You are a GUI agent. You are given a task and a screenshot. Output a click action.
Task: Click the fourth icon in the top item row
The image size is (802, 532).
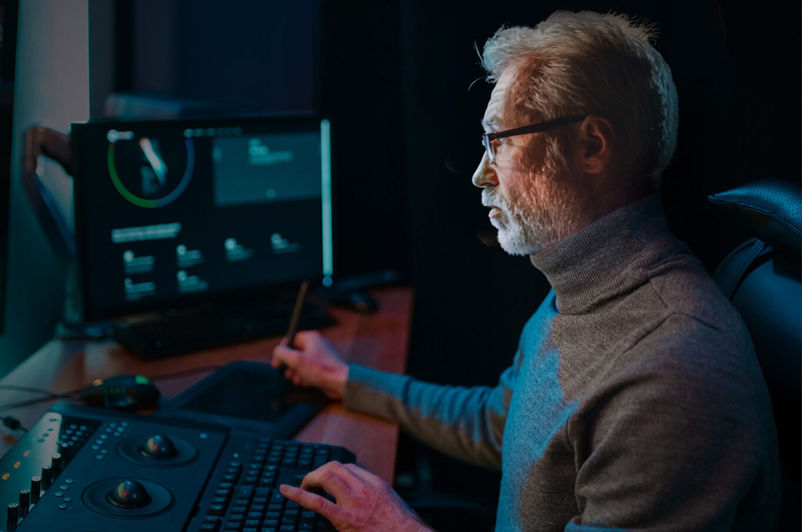(276, 237)
